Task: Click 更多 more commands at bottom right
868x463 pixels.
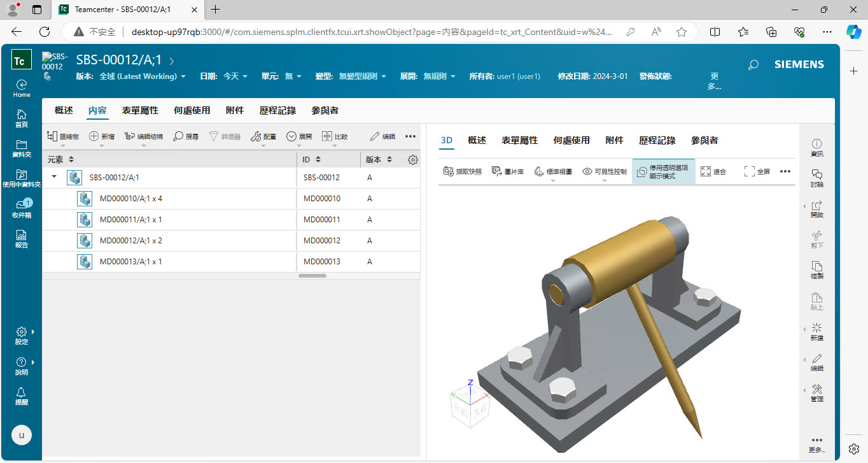Action: click(x=817, y=444)
